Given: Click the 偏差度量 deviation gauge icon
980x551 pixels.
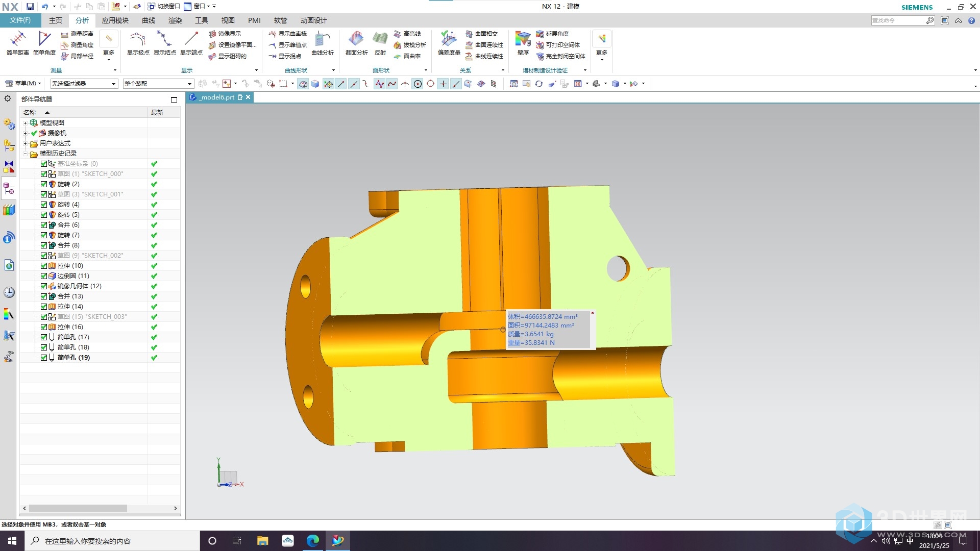Looking at the screenshot, I should [x=449, y=43].
